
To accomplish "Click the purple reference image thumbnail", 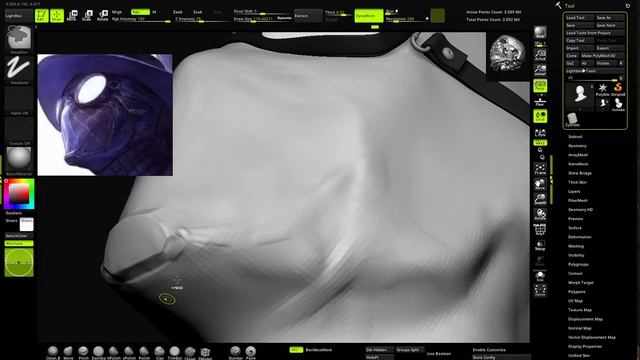I will 105,115.
